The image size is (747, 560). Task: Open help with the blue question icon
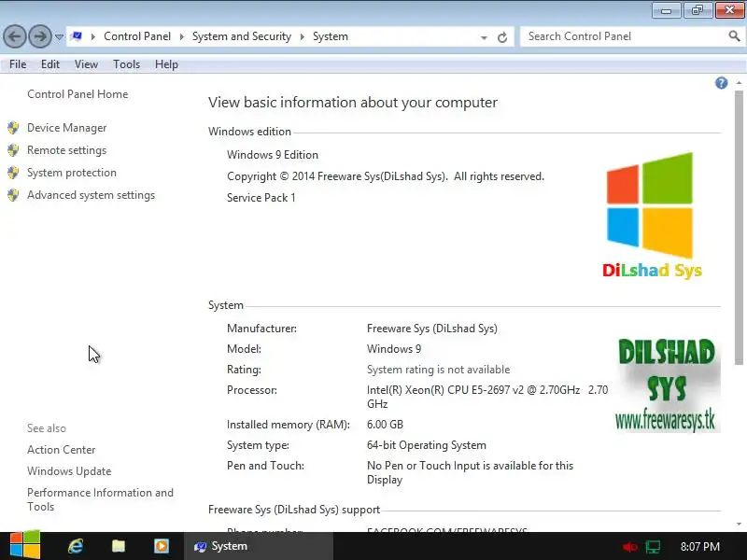[x=721, y=83]
